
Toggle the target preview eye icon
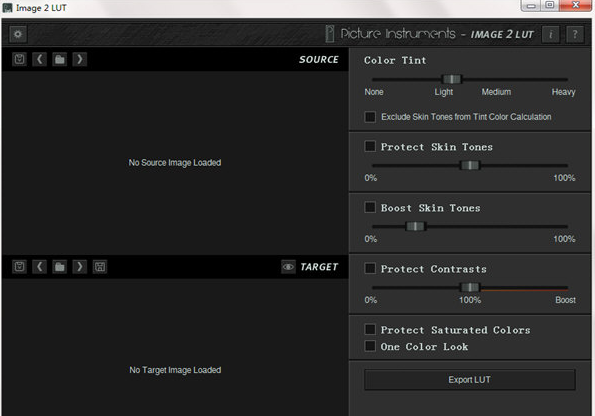point(288,267)
